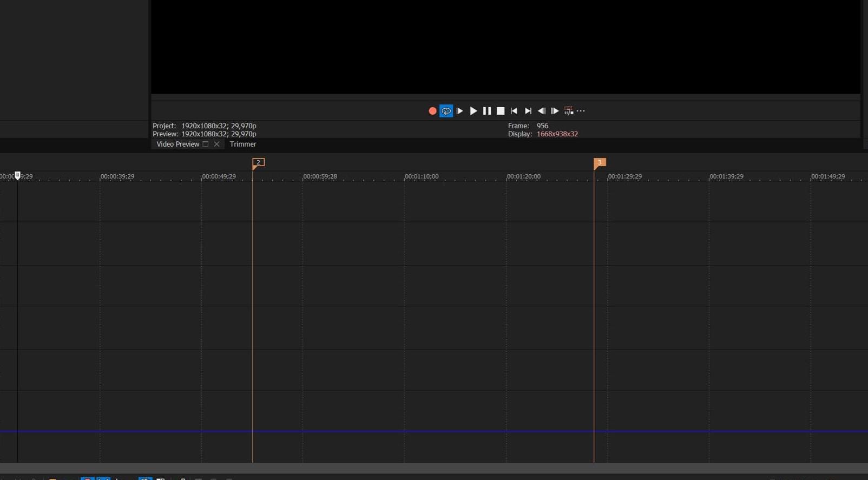Screen dimensions: 868x480
Task: Pause playback with the Pause button
Action: tap(487, 111)
